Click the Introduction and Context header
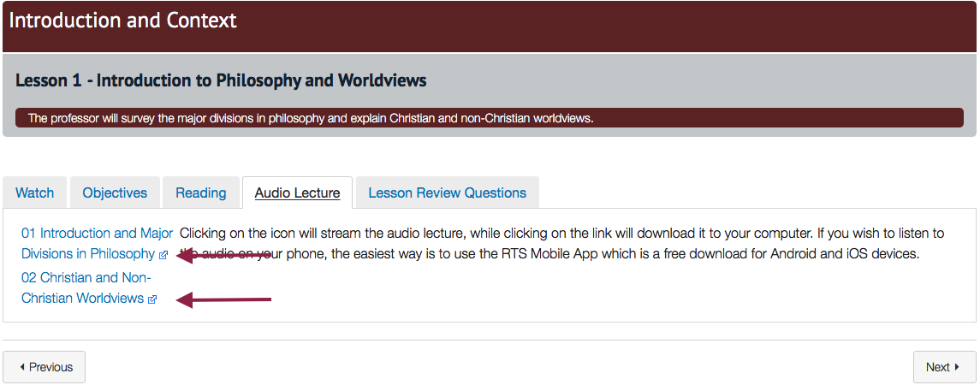980x391 pixels. tap(123, 21)
